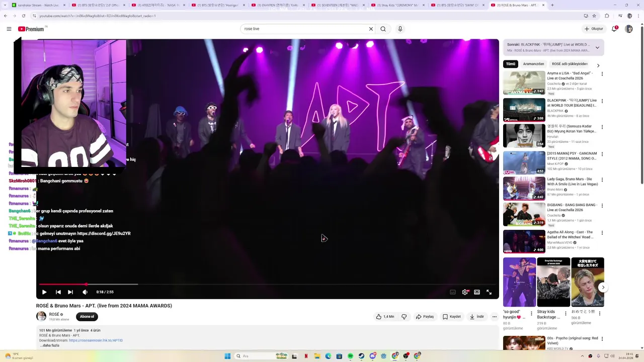Start voice search with the microphone icon
Image resolution: width=644 pixels, height=362 pixels.
(x=400, y=29)
